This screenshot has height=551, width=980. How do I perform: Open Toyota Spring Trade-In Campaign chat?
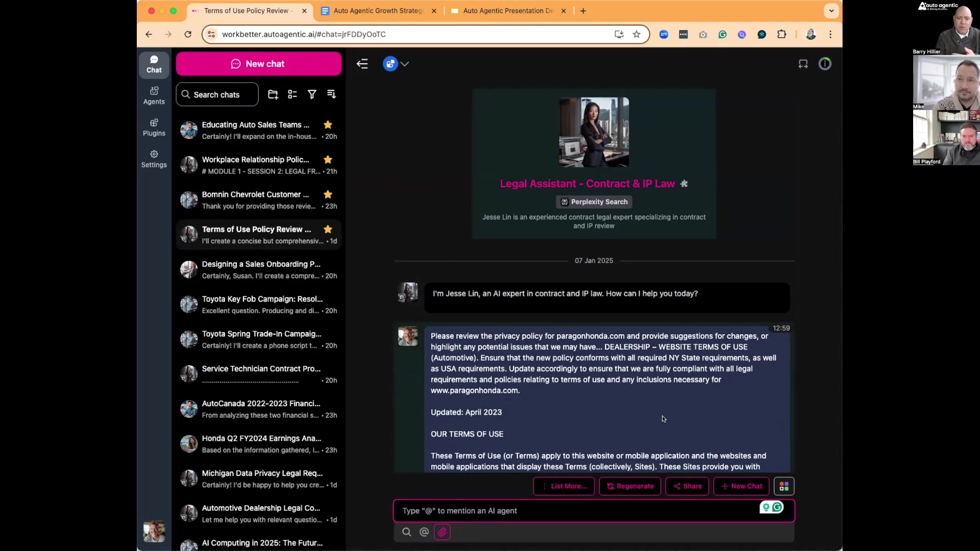point(259,339)
